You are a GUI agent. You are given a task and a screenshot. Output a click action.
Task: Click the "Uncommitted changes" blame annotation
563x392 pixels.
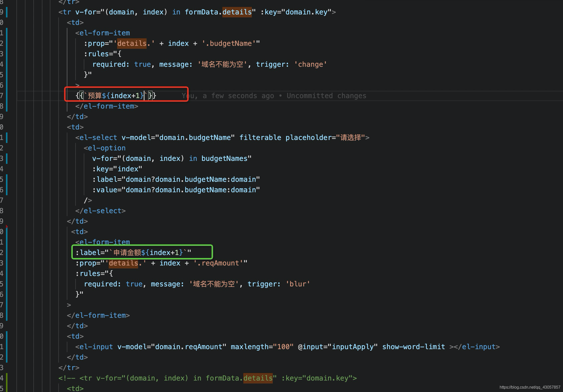point(326,96)
